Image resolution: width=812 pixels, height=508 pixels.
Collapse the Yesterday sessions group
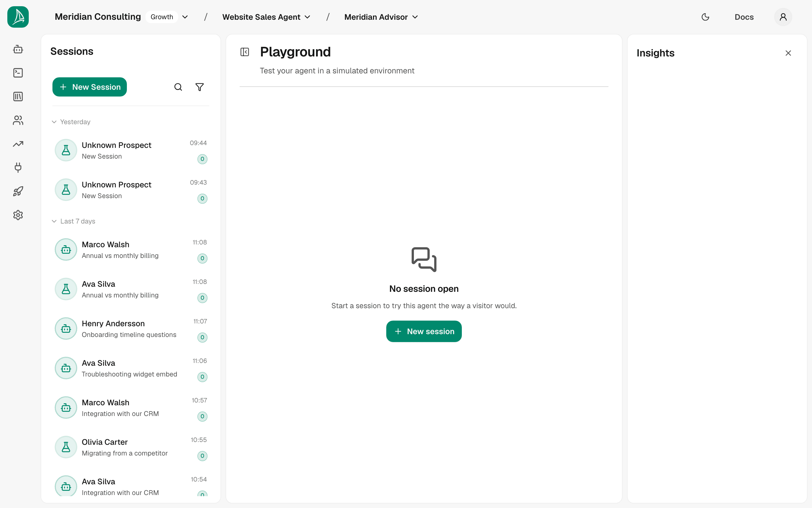[71, 122]
